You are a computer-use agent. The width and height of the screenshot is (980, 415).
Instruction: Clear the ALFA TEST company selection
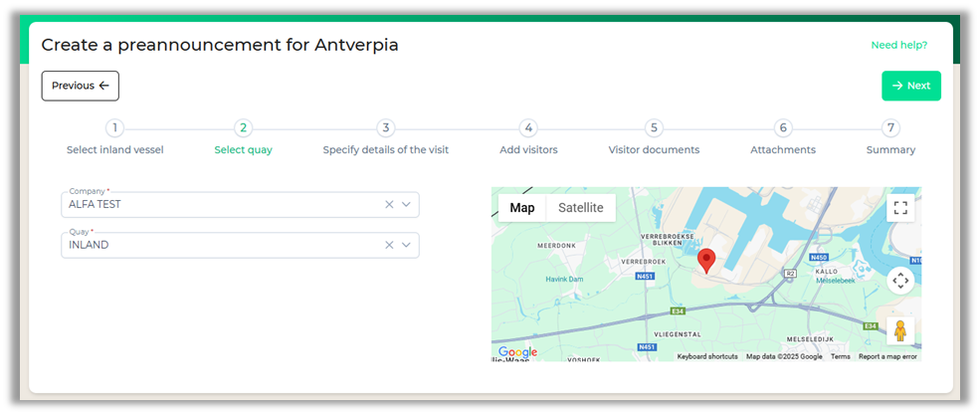[x=389, y=204]
